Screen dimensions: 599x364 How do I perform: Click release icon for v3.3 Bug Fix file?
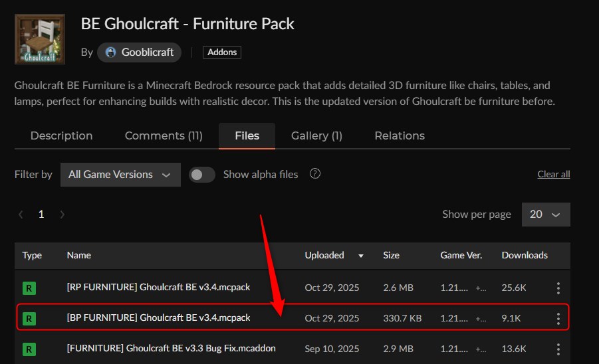point(29,349)
